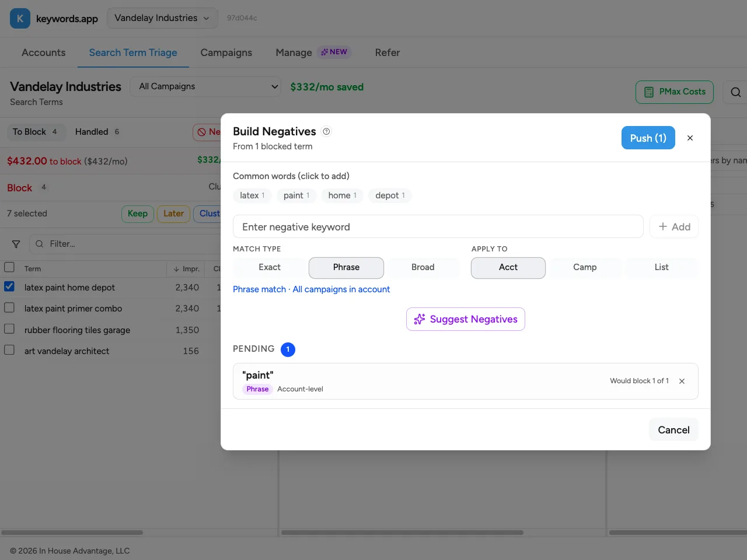The image size is (747, 560).
Task: Open the Vandelay Industries account dropdown
Action: [162, 18]
